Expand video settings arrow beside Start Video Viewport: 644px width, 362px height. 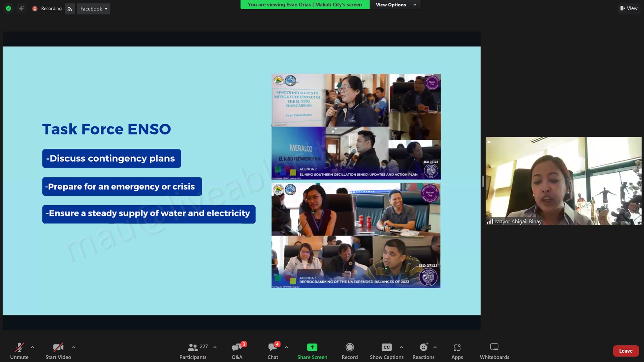coord(74,347)
